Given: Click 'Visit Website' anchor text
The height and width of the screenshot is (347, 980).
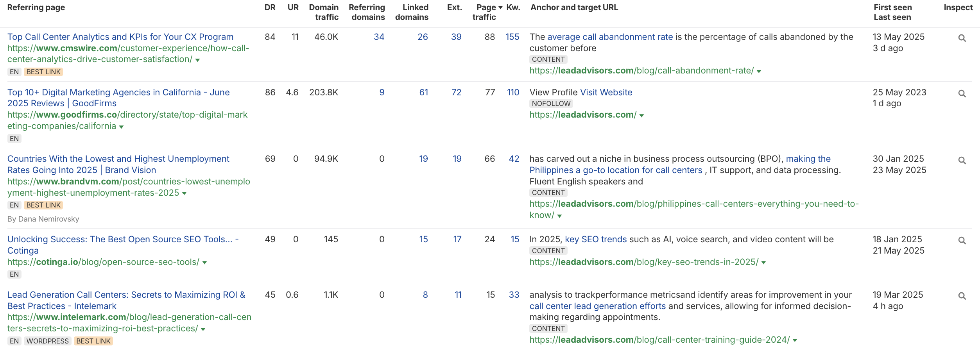Looking at the screenshot, I should coord(606,92).
